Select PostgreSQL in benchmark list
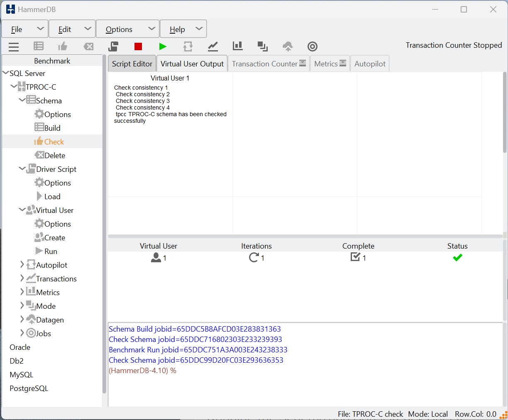The image size is (508, 420). 29,388
